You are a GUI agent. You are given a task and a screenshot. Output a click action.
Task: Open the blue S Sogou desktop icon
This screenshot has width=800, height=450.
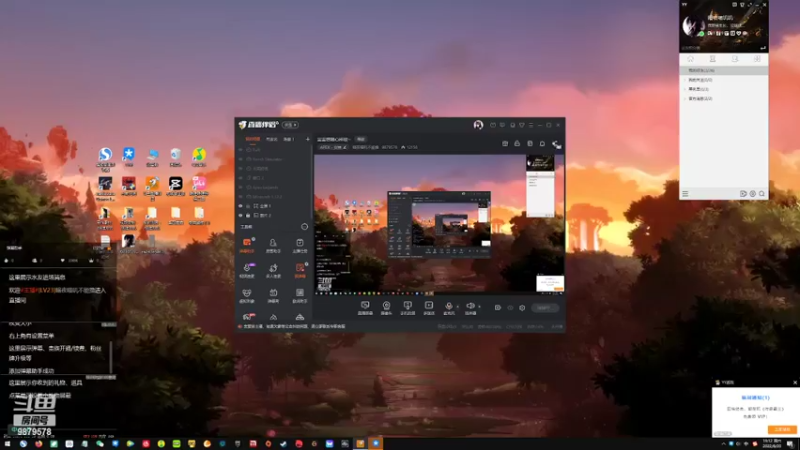(105, 154)
